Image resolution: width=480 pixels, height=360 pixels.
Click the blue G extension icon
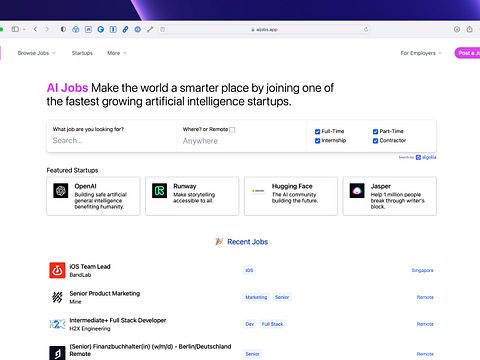(x=101, y=29)
